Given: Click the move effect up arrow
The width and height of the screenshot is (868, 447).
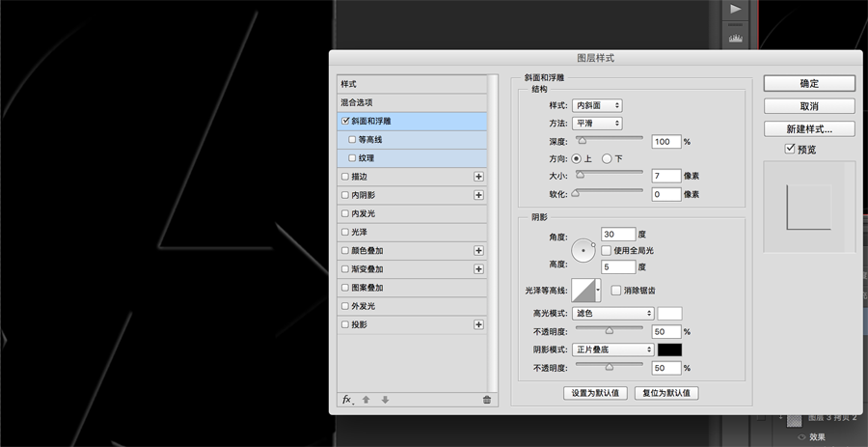Looking at the screenshot, I should [366, 399].
